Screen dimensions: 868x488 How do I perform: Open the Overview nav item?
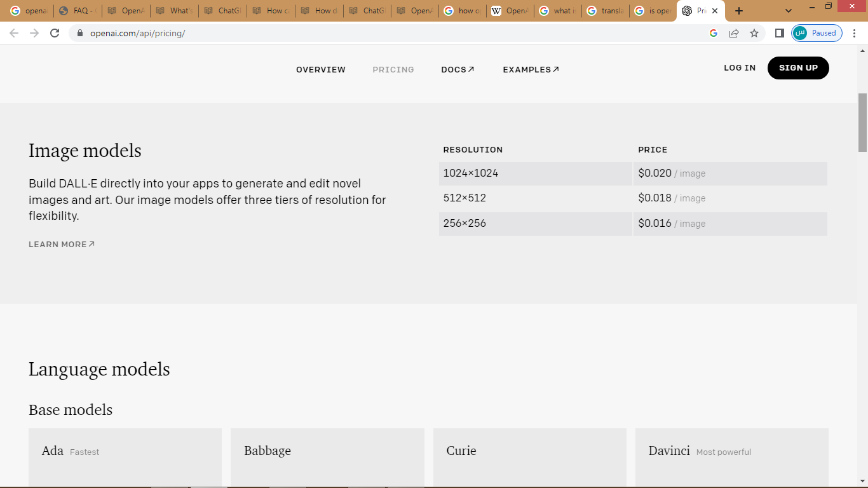[321, 70]
